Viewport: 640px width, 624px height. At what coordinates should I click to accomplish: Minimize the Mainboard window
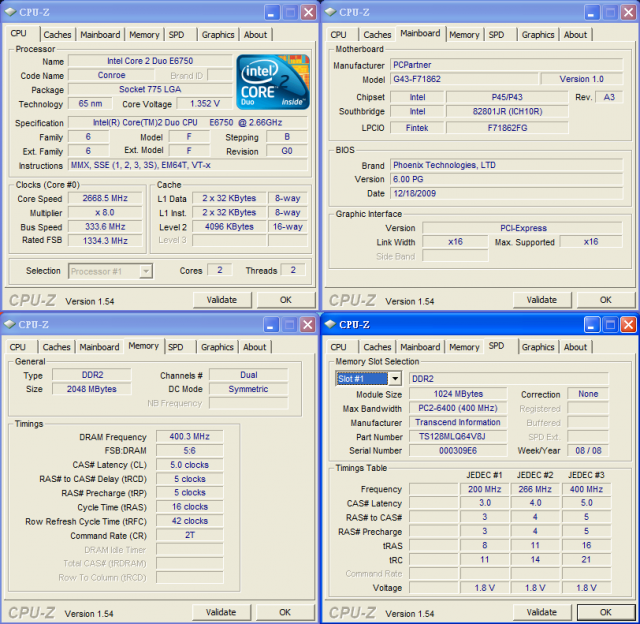pyautogui.click(x=591, y=13)
